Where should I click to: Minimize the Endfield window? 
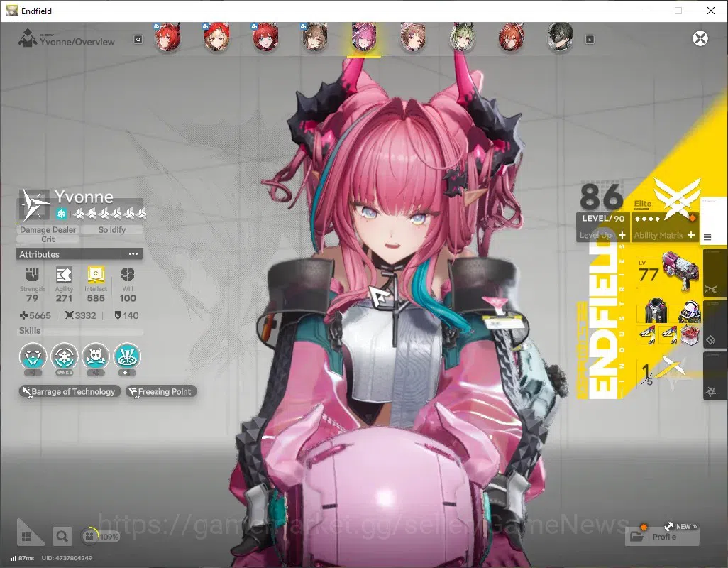646,11
